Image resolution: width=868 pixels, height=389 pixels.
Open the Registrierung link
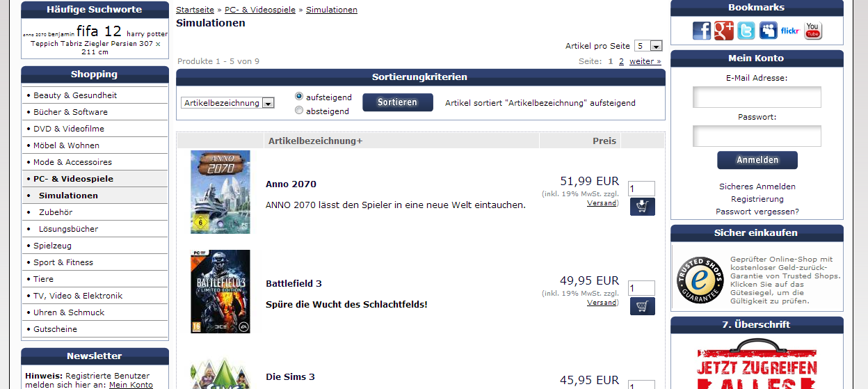tap(757, 199)
